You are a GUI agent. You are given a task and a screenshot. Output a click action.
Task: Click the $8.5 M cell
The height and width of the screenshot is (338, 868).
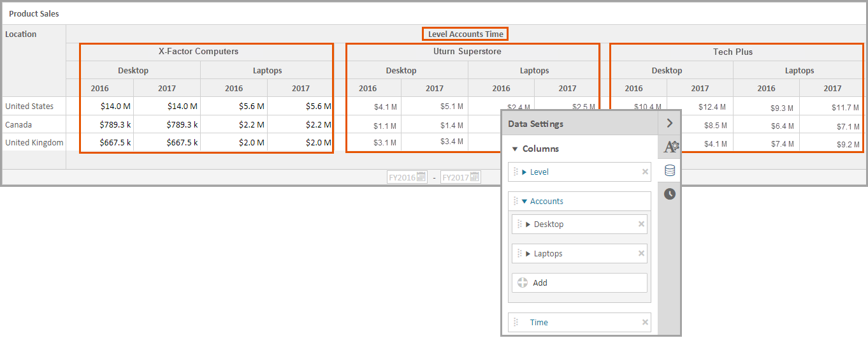(x=715, y=126)
